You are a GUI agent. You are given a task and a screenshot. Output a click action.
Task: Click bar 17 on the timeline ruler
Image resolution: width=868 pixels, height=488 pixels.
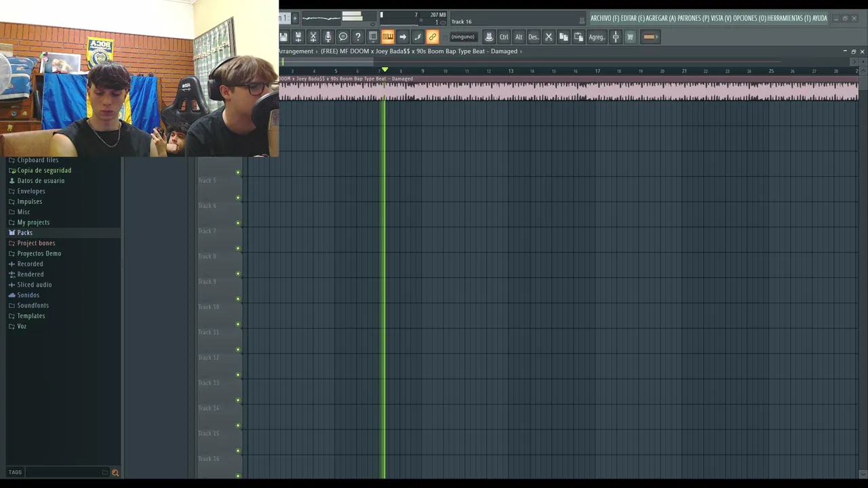(597, 70)
